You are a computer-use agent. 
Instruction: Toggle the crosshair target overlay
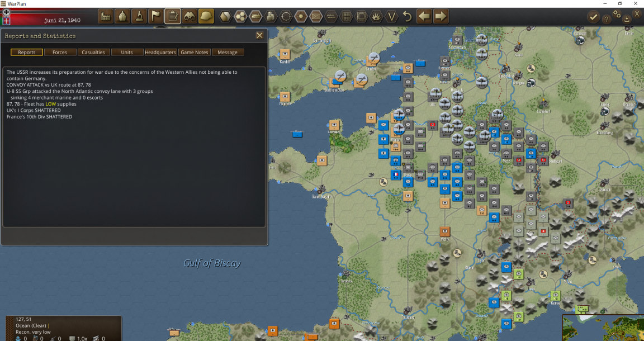(x=286, y=17)
